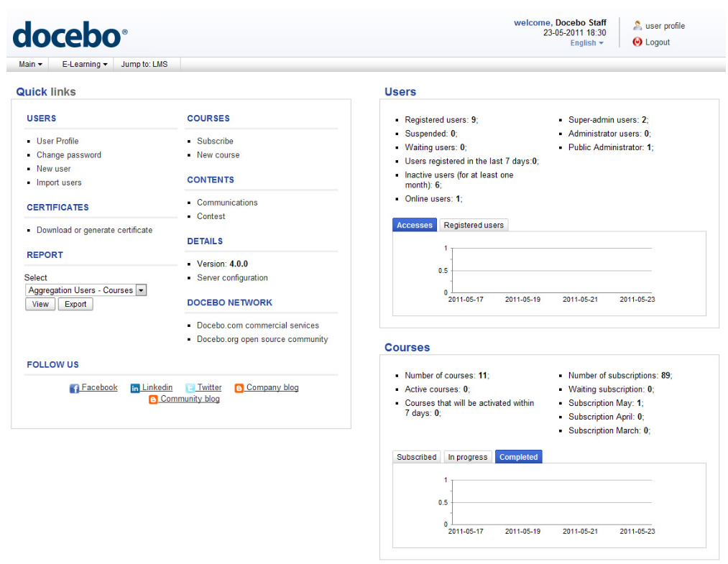728x564 pixels.
Task: Click the user profile icon
Action: [x=637, y=26]
